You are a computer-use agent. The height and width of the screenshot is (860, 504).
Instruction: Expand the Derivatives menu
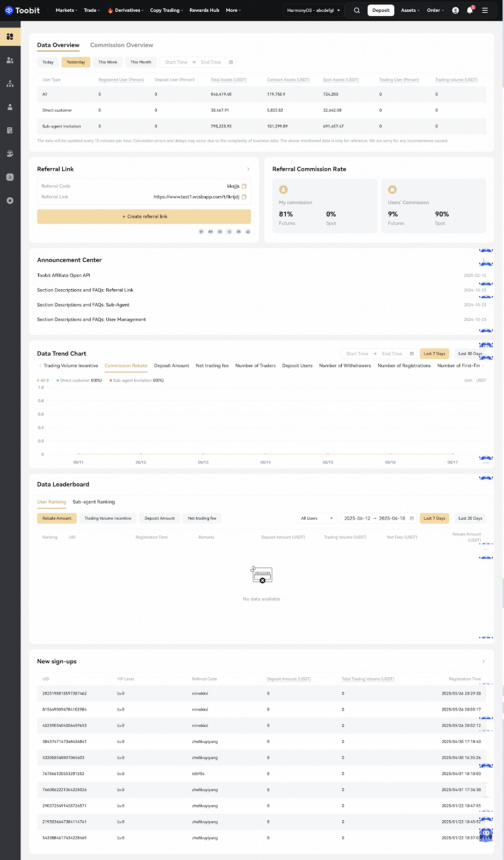(127, 10)
